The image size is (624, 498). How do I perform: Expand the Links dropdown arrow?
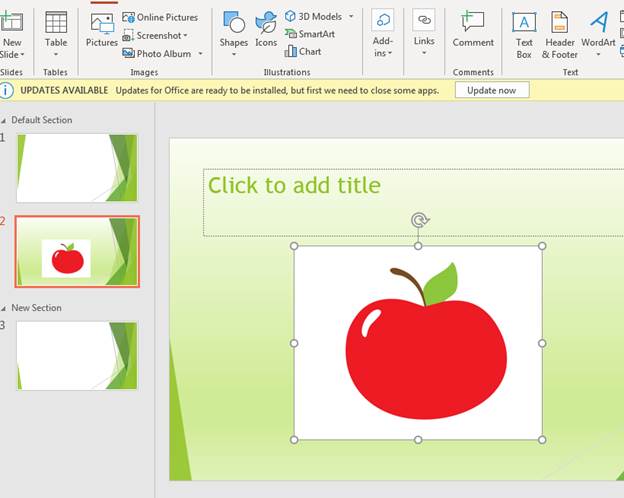coord(424,53)
